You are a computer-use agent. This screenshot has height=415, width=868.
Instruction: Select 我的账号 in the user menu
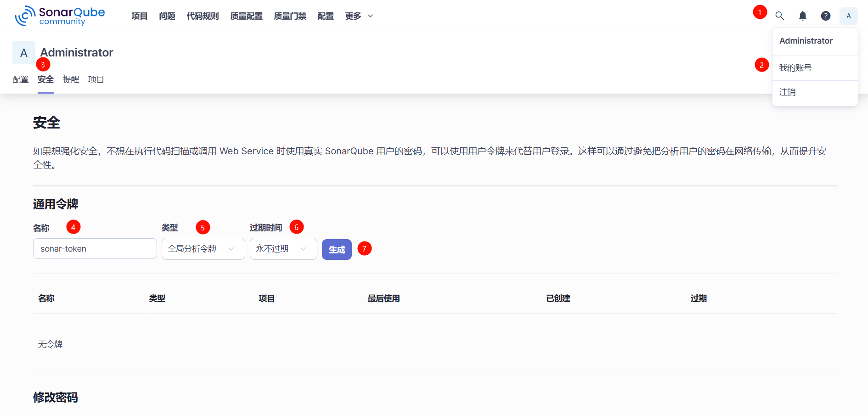pyautogui.click(x=795, y=68)
